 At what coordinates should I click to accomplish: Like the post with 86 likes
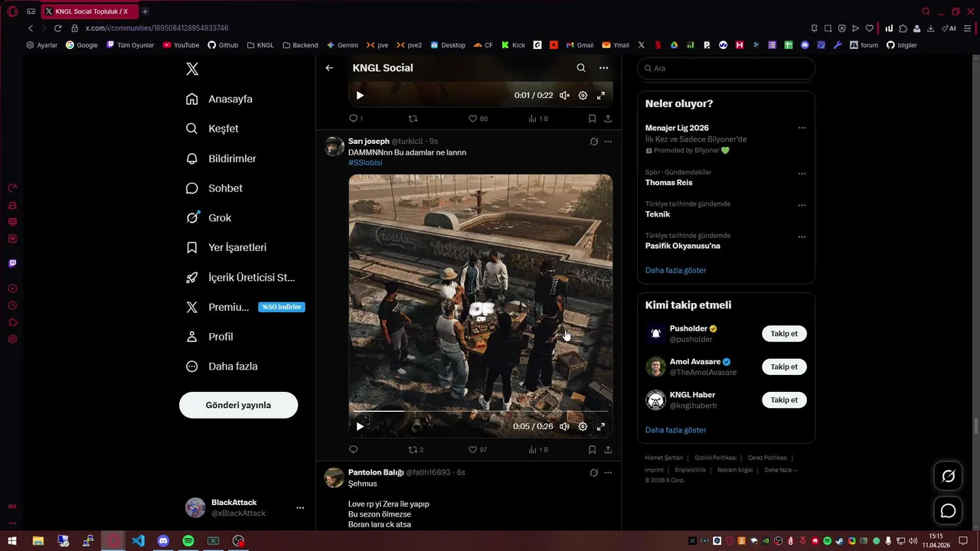(x=478, y=119)
